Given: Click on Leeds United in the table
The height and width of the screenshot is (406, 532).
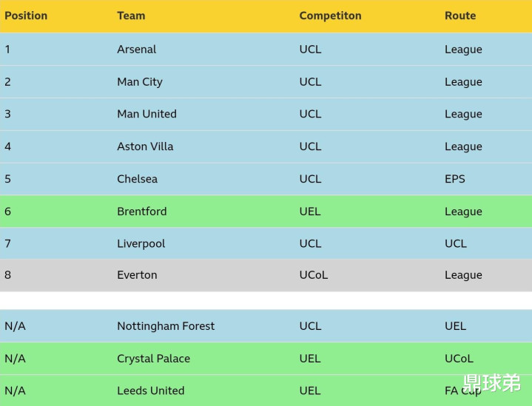Looking at the screenshot, I should click(151, 390).
